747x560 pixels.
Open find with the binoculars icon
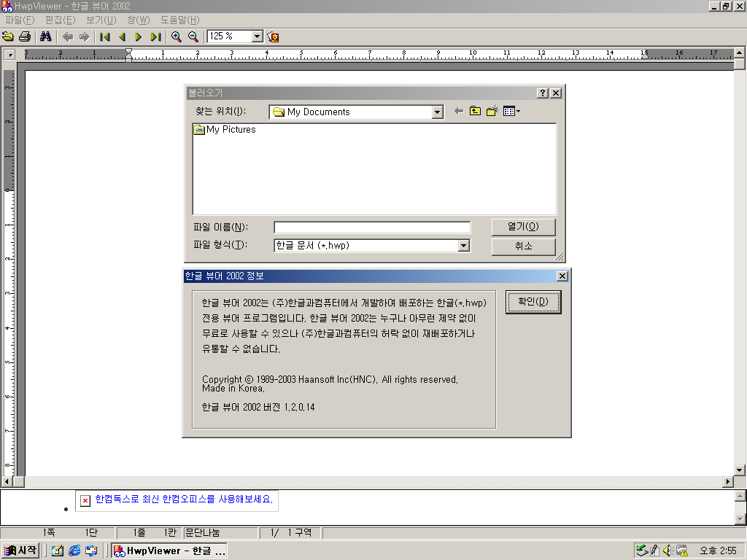coord(46,36)
